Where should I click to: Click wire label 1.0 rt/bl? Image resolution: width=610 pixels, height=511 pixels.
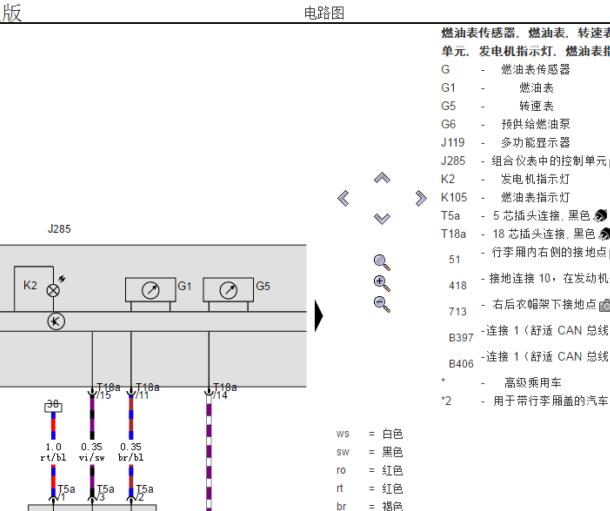click(x=53, y=452)
